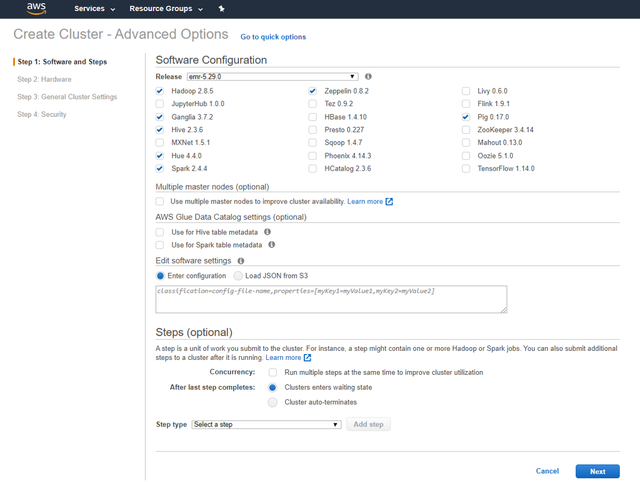The height and width of the screenshot is (482, 640).
Task: Show info for Spark table metadata
Action: [x=271, y=244]
